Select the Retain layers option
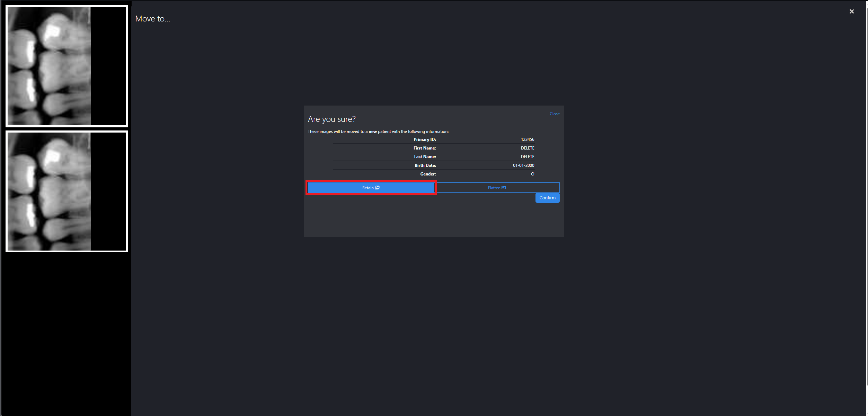The width and height of the screenshot is (868, 416). coord(371,188)
